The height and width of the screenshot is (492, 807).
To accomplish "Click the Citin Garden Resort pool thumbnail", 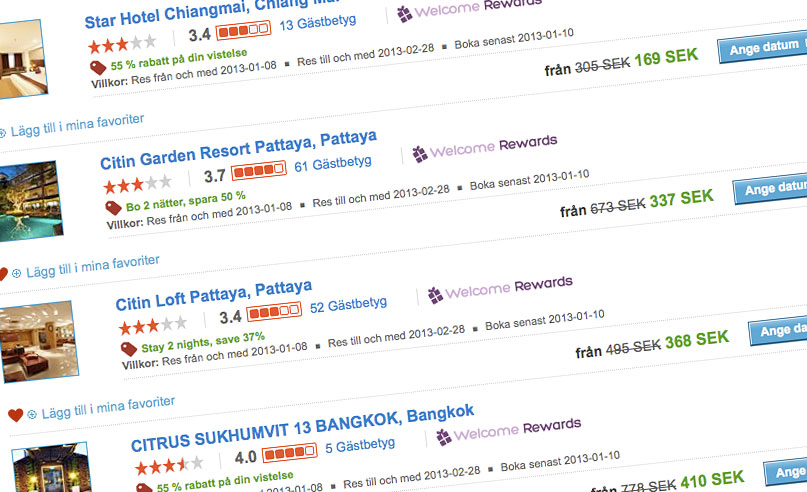I will pos(31,201).
